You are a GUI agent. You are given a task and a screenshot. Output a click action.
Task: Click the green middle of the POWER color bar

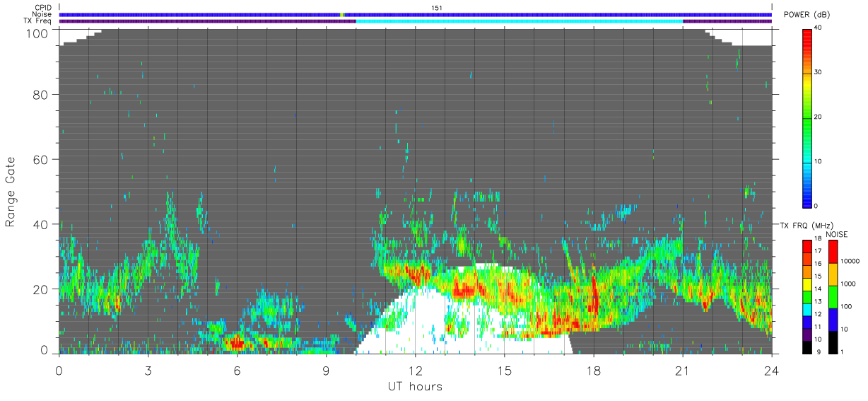pos(808,117)
